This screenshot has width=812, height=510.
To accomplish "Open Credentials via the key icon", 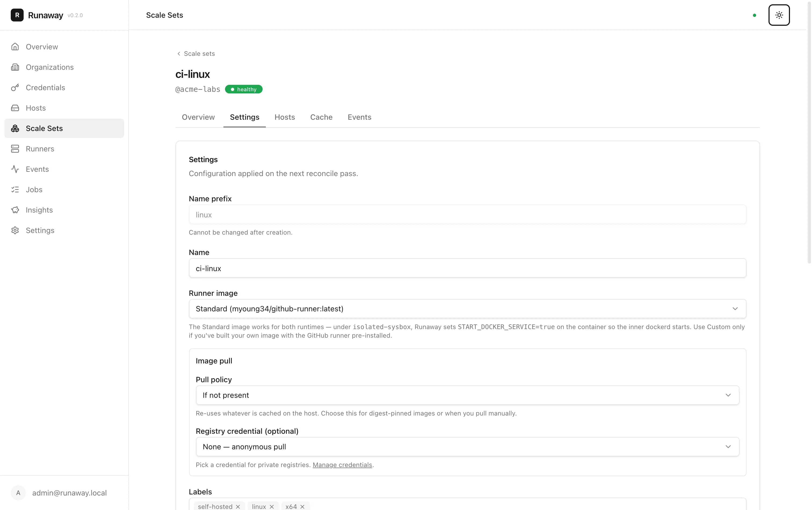I will click(15, 88).
